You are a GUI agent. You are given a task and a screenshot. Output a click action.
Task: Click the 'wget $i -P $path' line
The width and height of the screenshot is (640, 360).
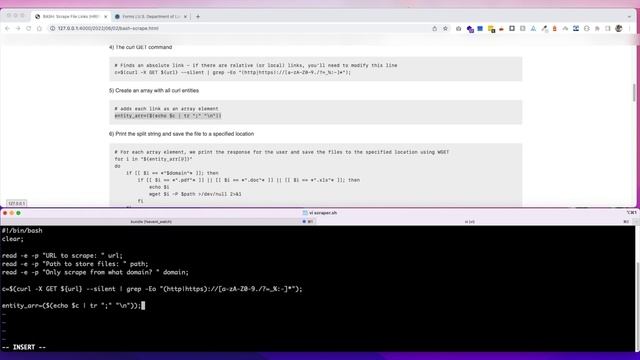click(195, 194)
